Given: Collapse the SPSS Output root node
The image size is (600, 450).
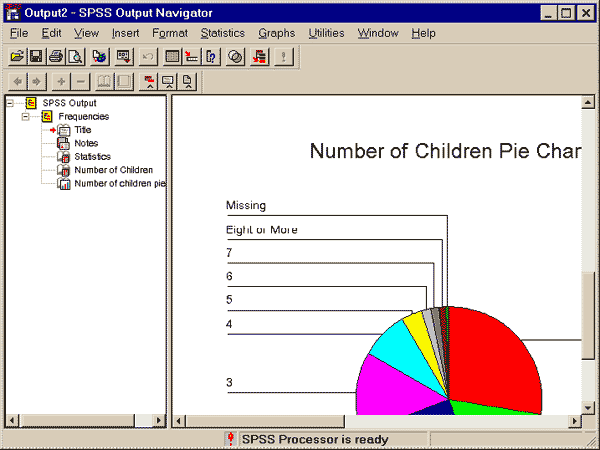Looking at the screenshot, I should pyautogui.click(x=10, y=103).
